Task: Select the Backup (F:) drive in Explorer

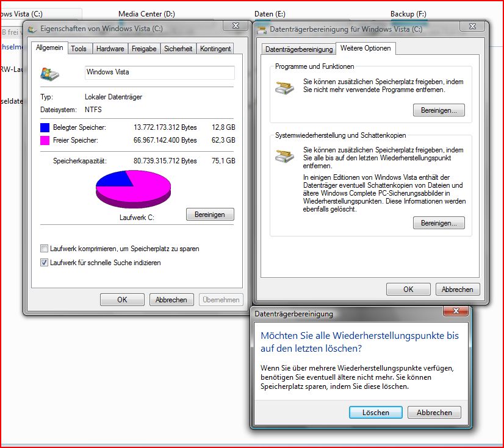Action: (409, 14)
